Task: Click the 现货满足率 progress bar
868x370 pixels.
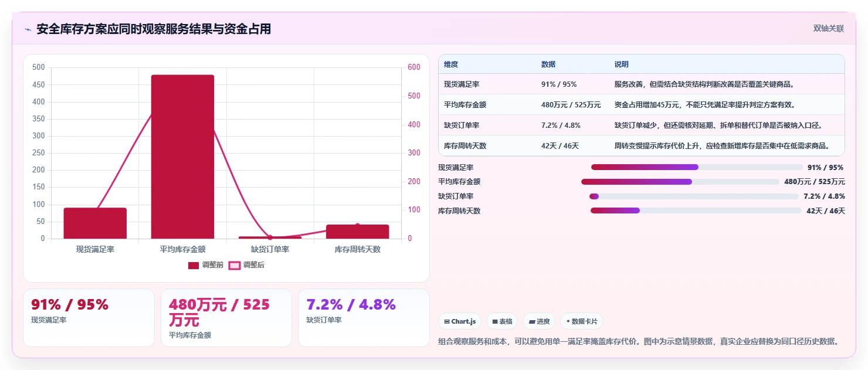Action: coord(697,167)
